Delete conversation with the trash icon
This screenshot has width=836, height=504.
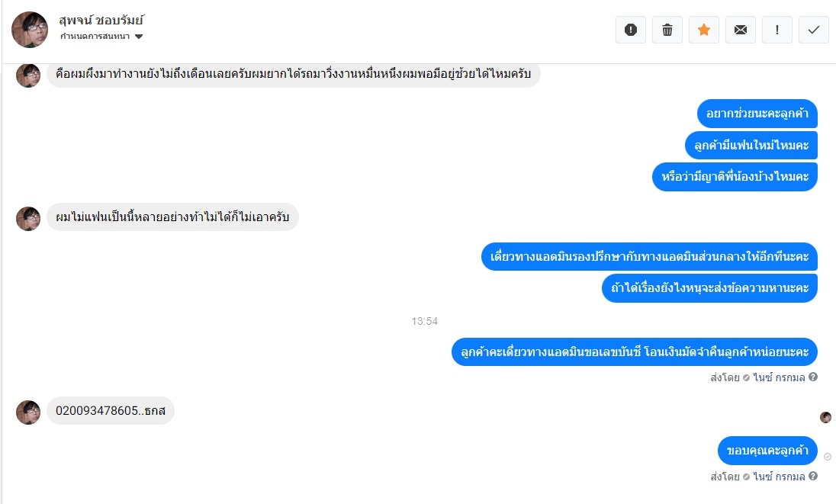click(x=667, y=30)
